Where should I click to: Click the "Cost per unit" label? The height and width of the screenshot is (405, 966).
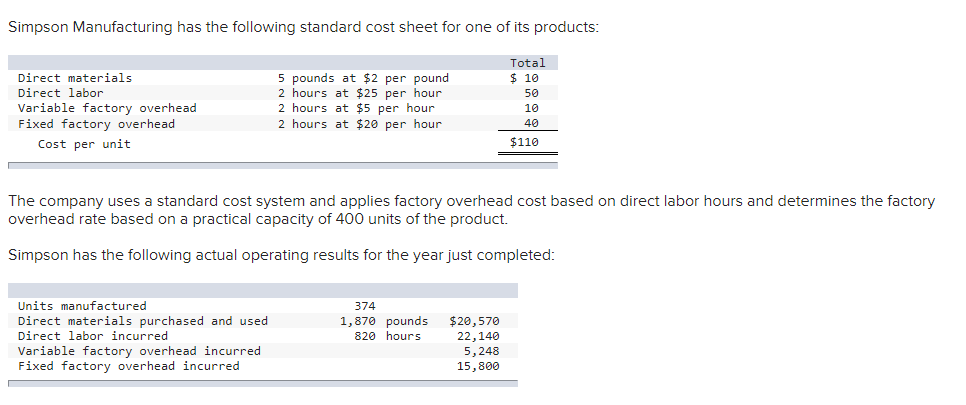(x=84, y=144)
